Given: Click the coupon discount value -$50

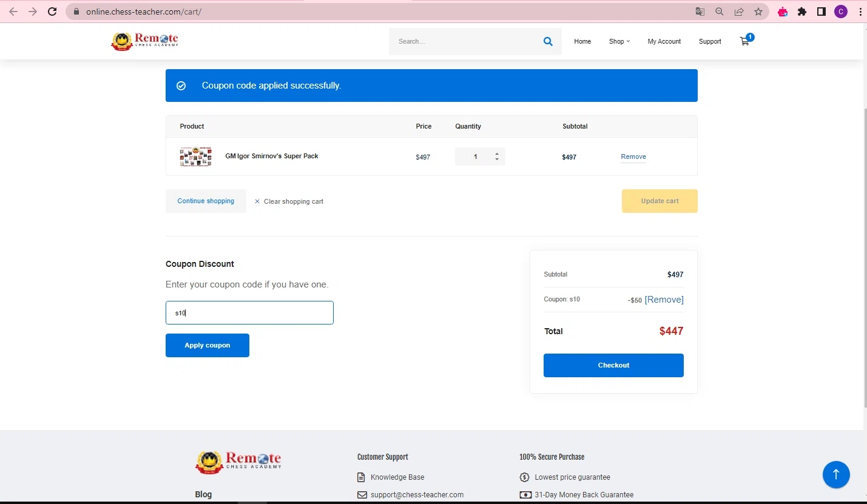Looking at the screenshot, I should click(635, 300).
